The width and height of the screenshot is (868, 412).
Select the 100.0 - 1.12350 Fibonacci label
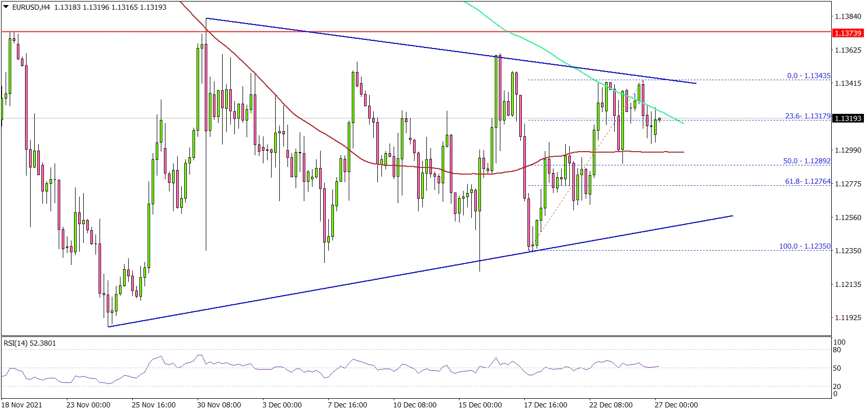[x=804, y=246]
